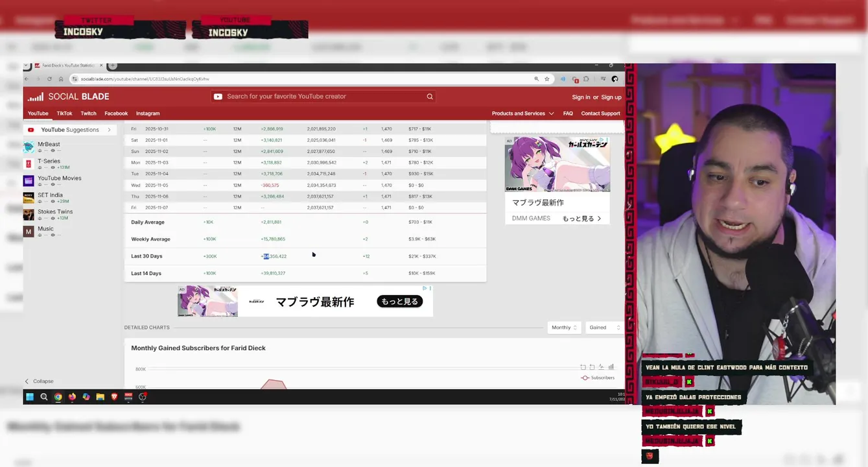Open File Explorer from the taskbar
Viewport: 868px width, 467px height.
tap(100, 397)
